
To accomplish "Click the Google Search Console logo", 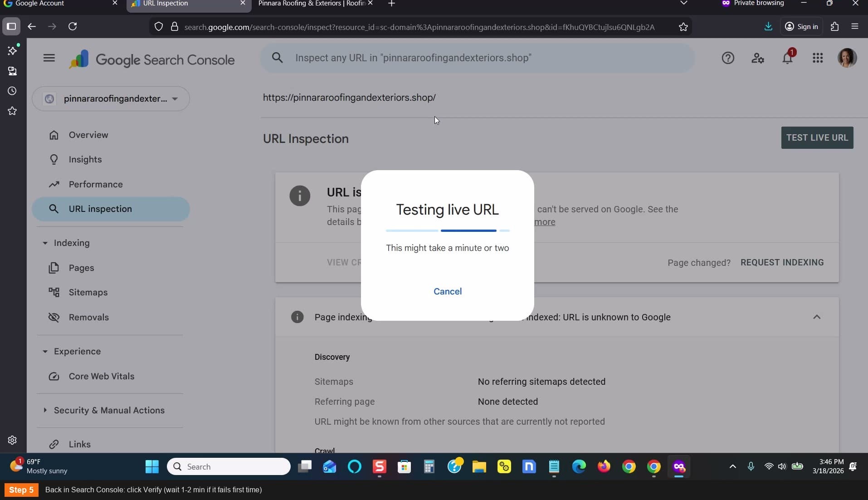I will [x=152, y=59].
